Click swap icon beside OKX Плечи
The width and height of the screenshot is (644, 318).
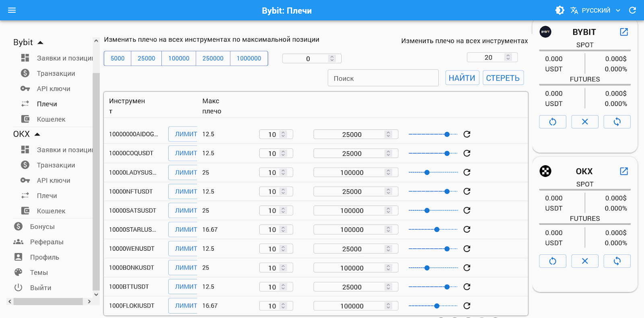[25, 195]
